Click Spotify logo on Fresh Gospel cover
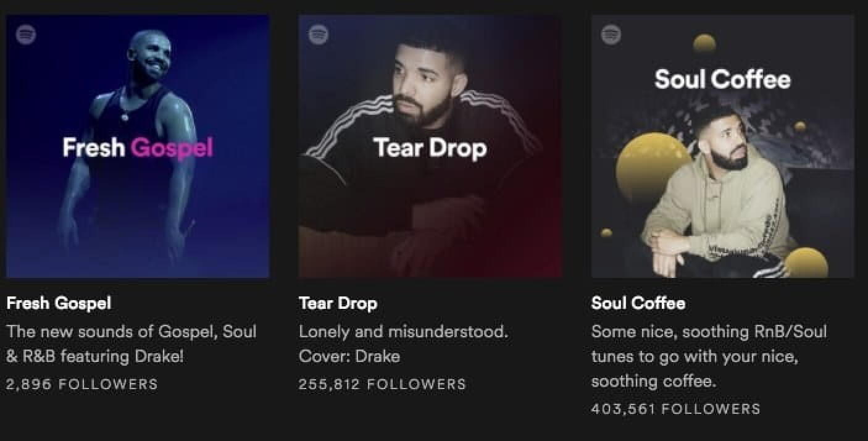Screen dimensions: 868x441 point(26,35)
